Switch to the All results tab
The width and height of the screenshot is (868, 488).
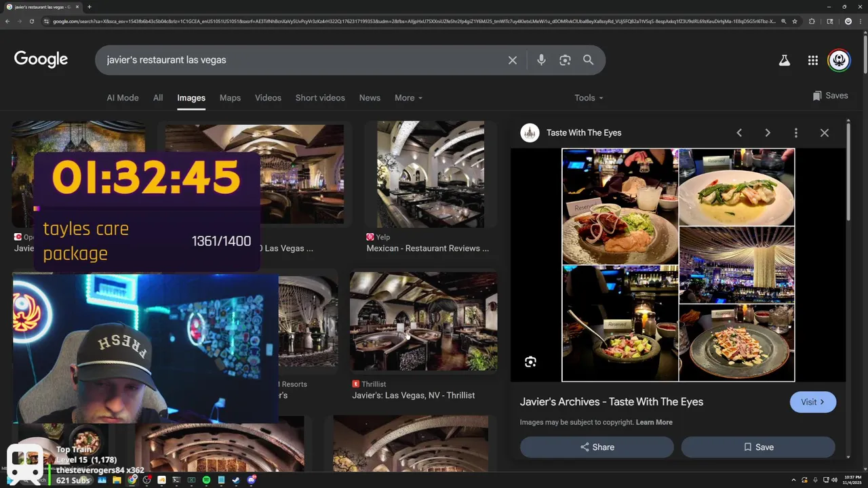point(158,98)
